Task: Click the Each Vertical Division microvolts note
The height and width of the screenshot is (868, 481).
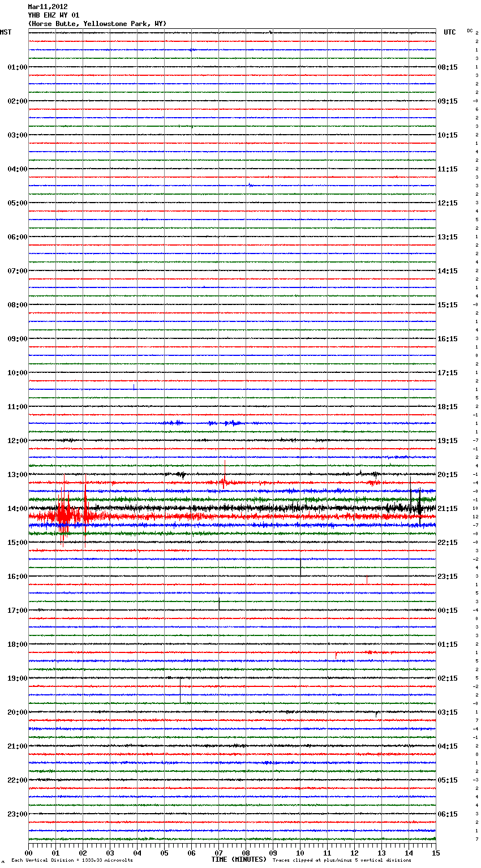Action: tap(72, 861)
